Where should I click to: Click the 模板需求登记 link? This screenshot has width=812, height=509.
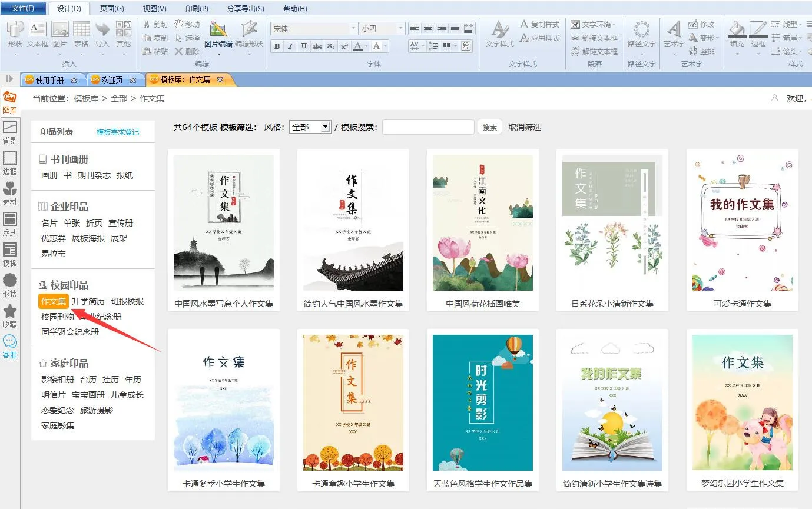pos(118,132)
